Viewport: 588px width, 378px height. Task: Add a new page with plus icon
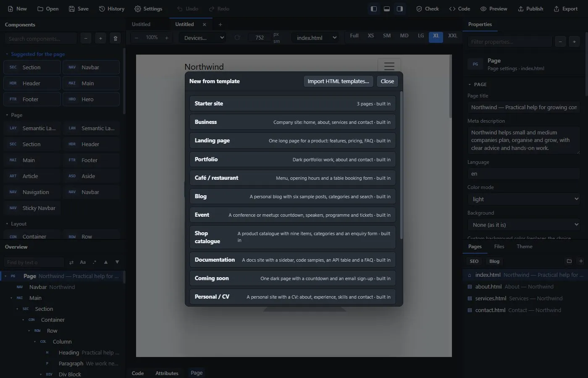point(581,261)
